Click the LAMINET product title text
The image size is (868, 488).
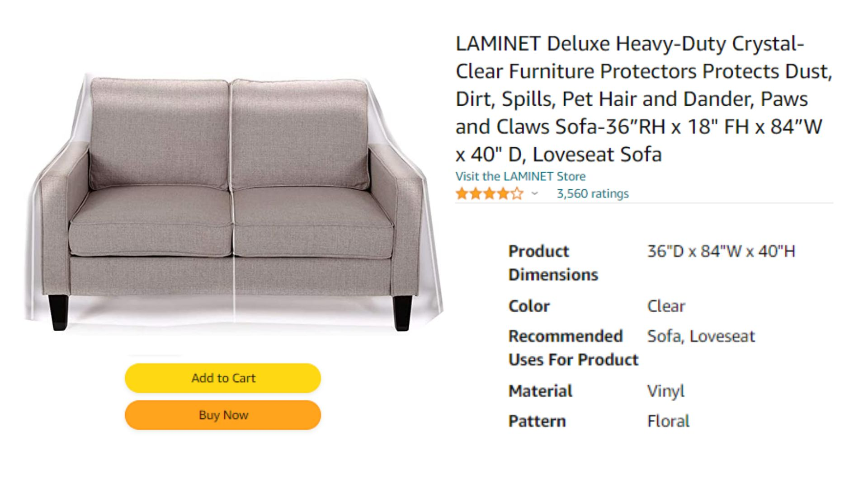click(x=644, y=99)
